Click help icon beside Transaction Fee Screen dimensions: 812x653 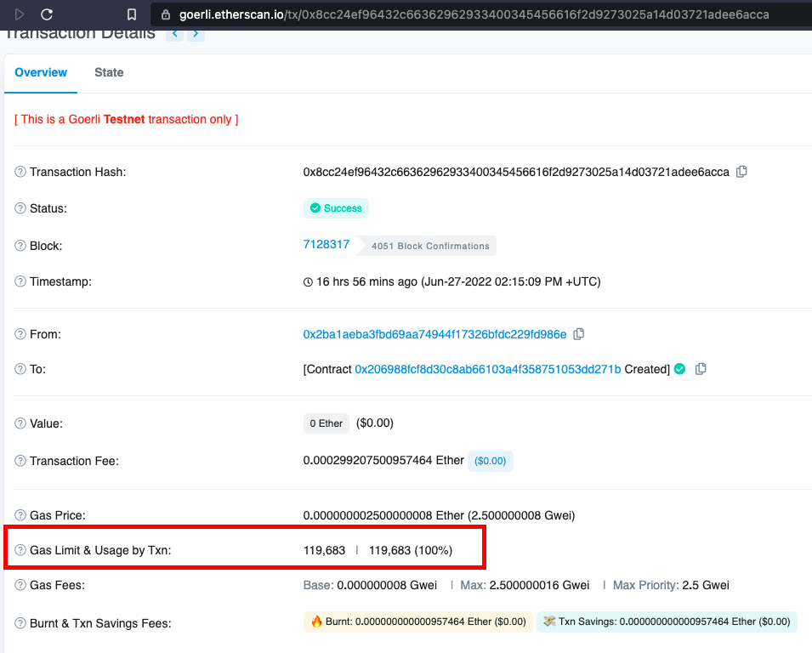point(20,460)
